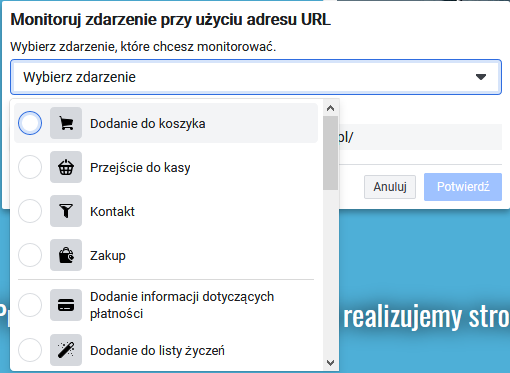Viewport: 510px width, 373px height.
Task: Click the magic wand icon for wishlist
Action: [x=66, y=350]
